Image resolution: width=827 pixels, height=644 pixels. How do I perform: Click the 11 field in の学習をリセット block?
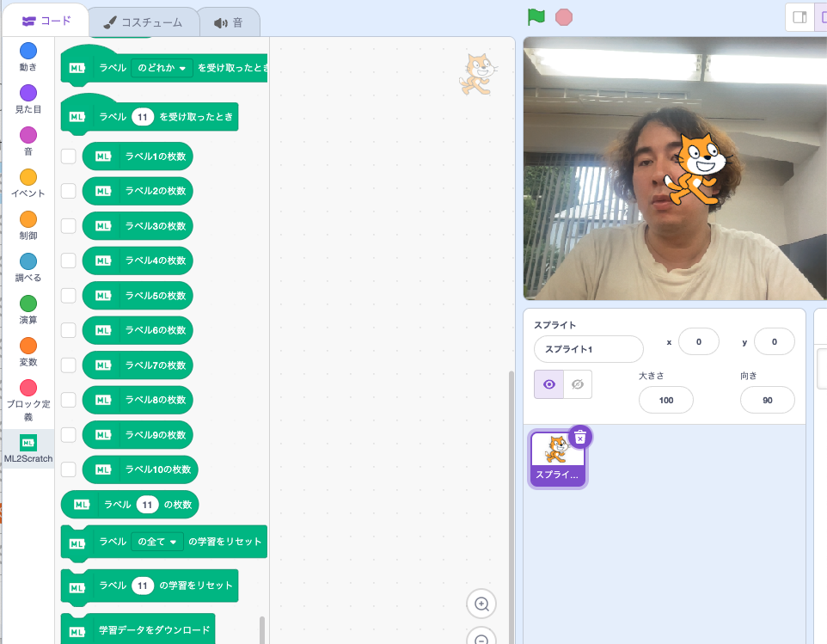(143, 586)
